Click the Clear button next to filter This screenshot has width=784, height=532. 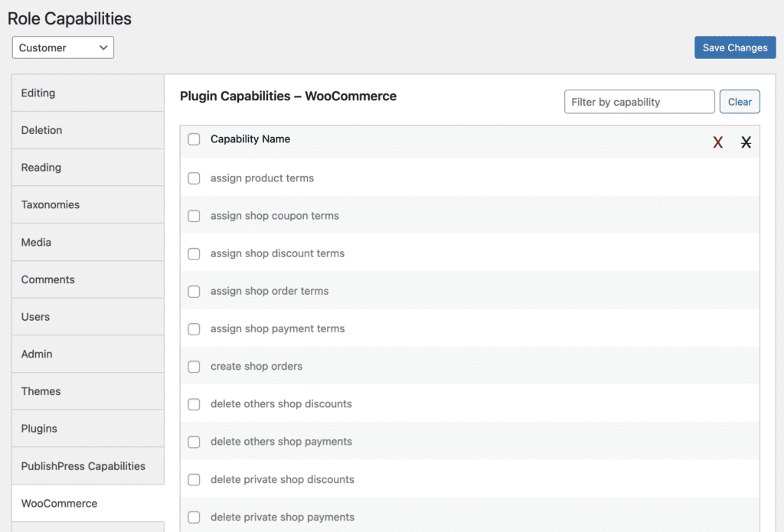739,101
